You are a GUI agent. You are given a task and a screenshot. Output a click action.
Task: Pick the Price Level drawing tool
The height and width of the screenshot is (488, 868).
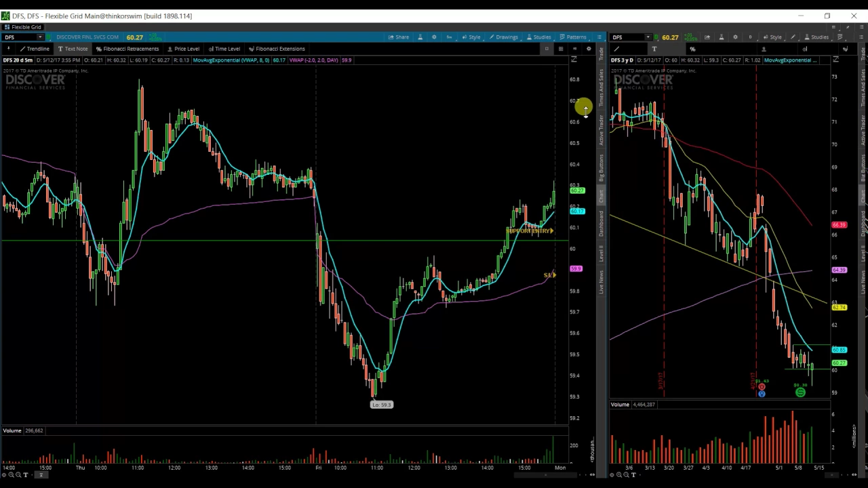[x=183, y=49]
